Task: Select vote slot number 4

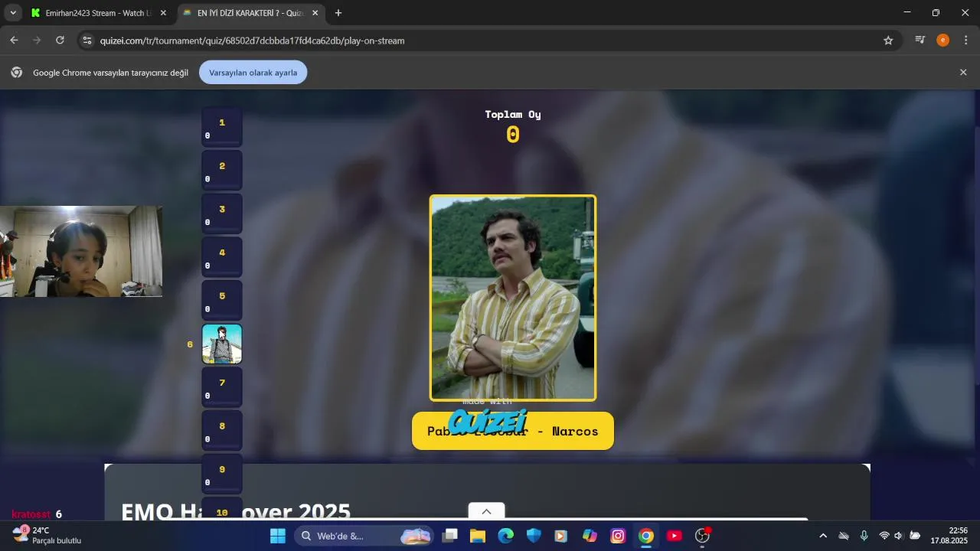Action: pyautogui.click(x=222, y=257)
